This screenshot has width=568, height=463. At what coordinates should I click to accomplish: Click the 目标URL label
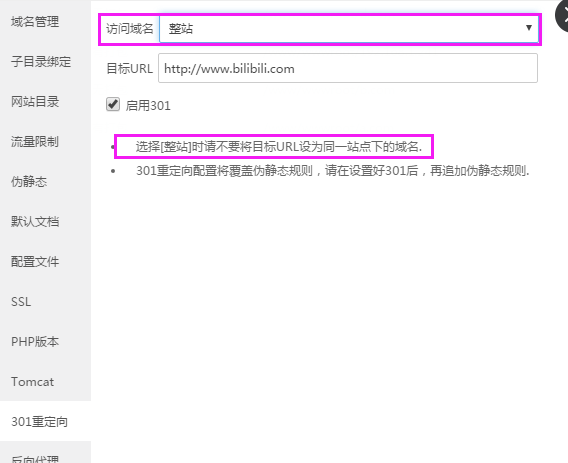point(129,68)
